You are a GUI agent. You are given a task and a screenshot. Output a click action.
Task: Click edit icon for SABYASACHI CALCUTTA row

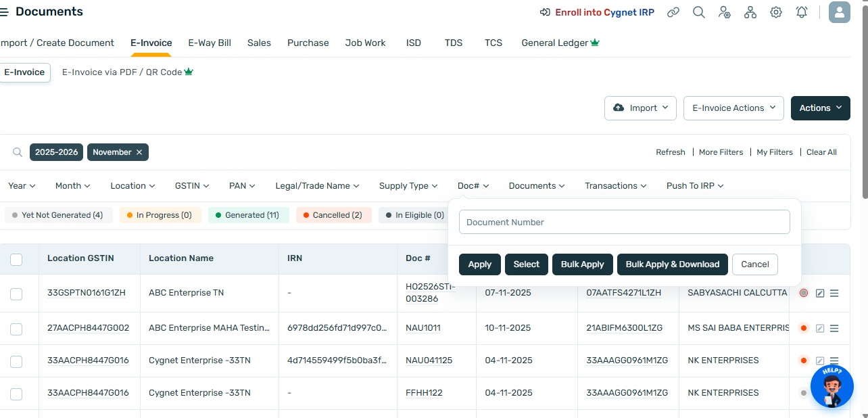click(x=820, y=293)
